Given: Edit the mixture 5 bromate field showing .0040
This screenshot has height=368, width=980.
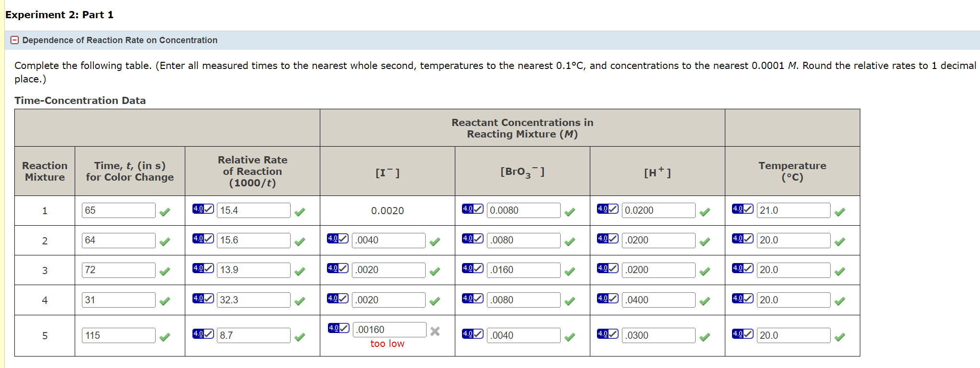Looking at the screenshot, I should (524, 335).
